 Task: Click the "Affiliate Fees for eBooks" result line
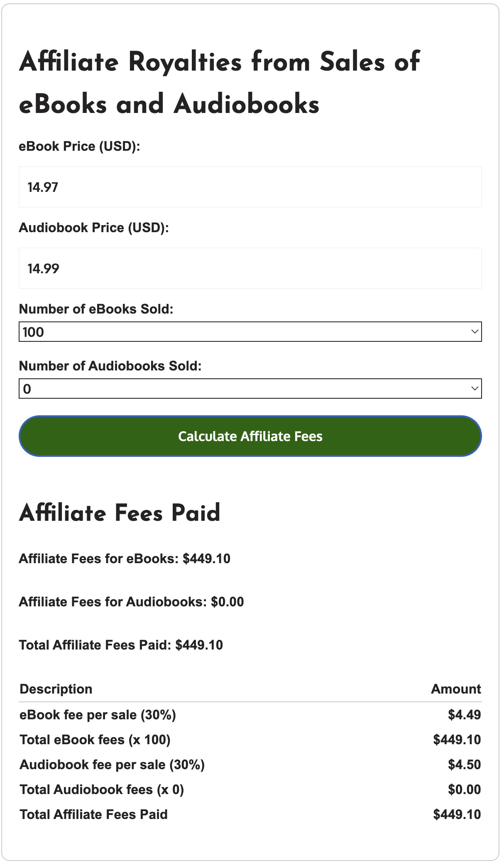pos(125,559)
